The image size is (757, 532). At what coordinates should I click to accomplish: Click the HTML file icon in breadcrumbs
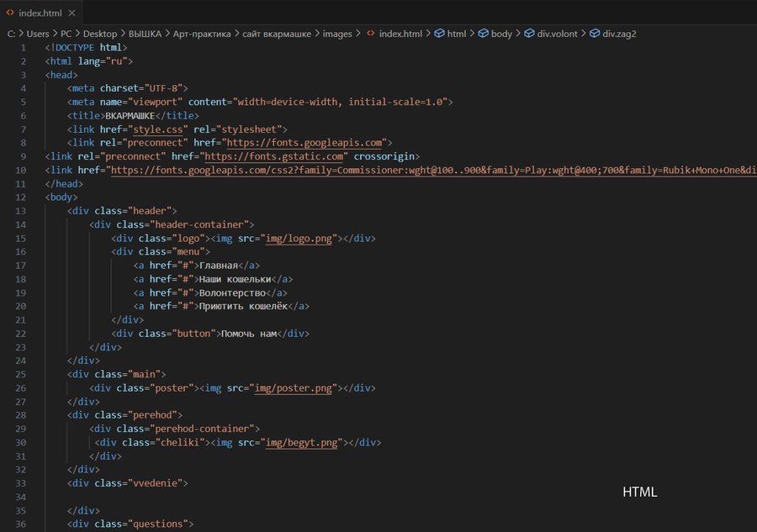pyautogui.click(x=370, y=34)
